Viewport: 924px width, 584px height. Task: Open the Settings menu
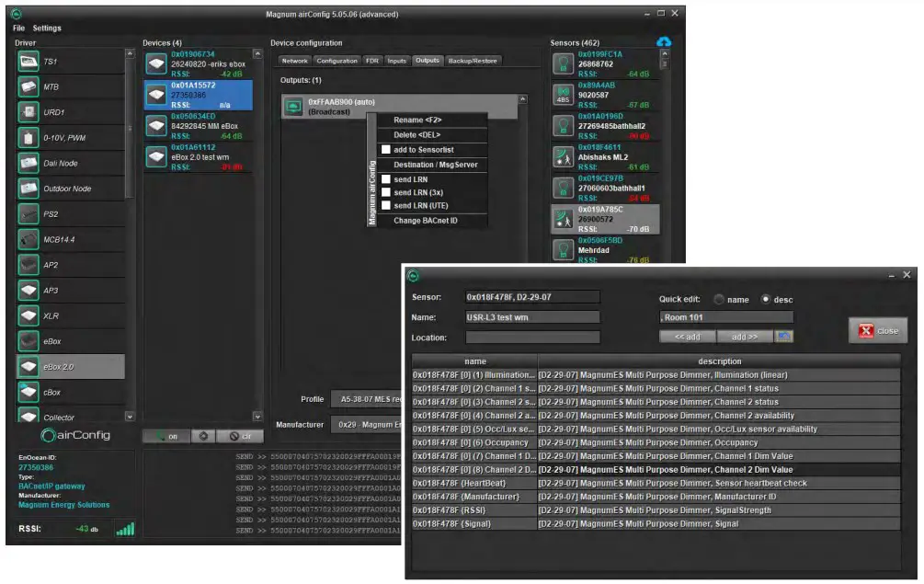pos(47,29)
